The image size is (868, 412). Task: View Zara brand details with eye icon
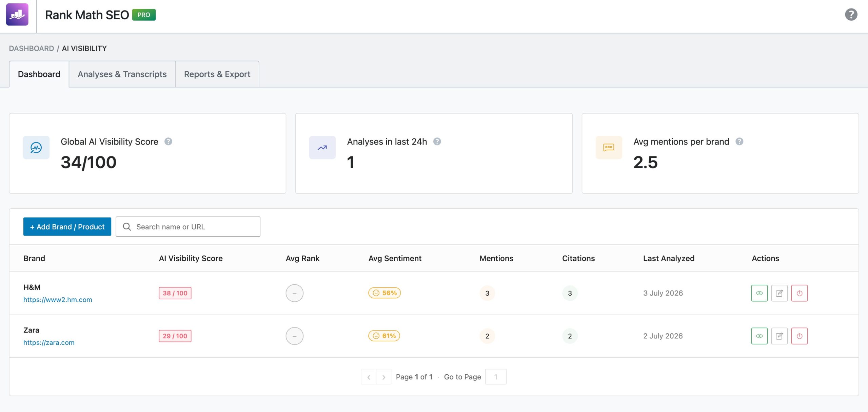[x=759, y=336]
